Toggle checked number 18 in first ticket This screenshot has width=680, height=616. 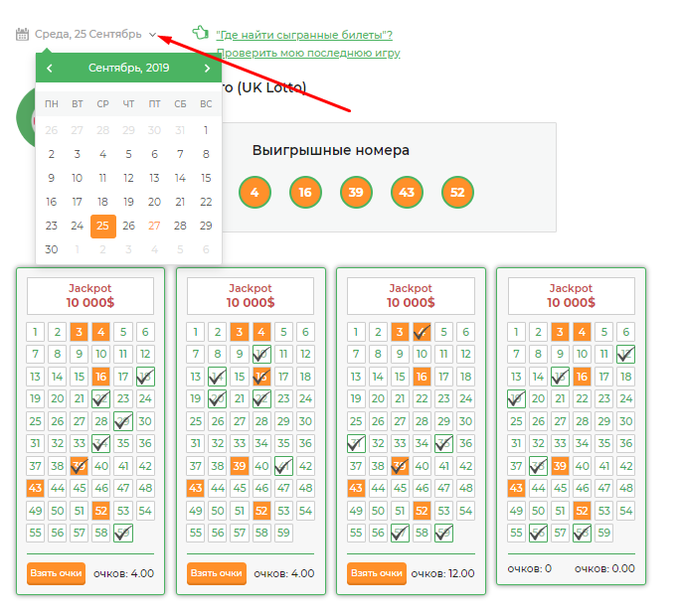coord(145,377)
